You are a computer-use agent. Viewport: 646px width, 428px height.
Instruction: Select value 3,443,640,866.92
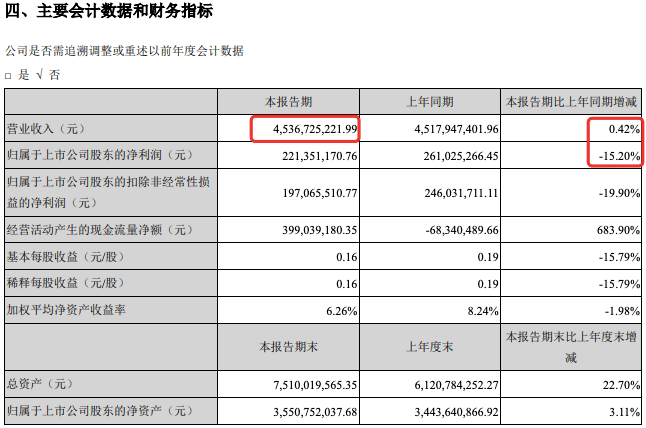coord(456,412)
